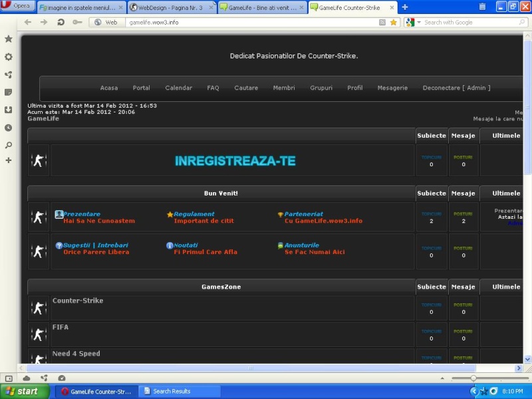Open the closed tabs trash icon

(x=481, y=7)
